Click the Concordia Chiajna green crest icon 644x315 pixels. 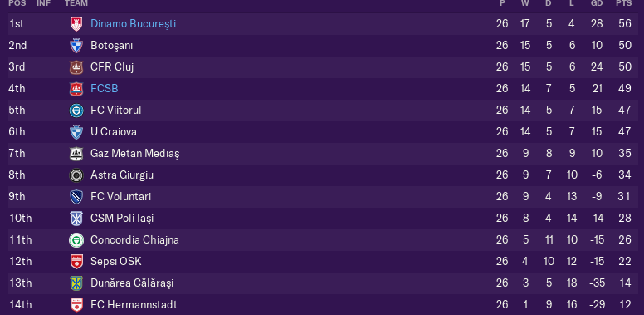[76, 240]
